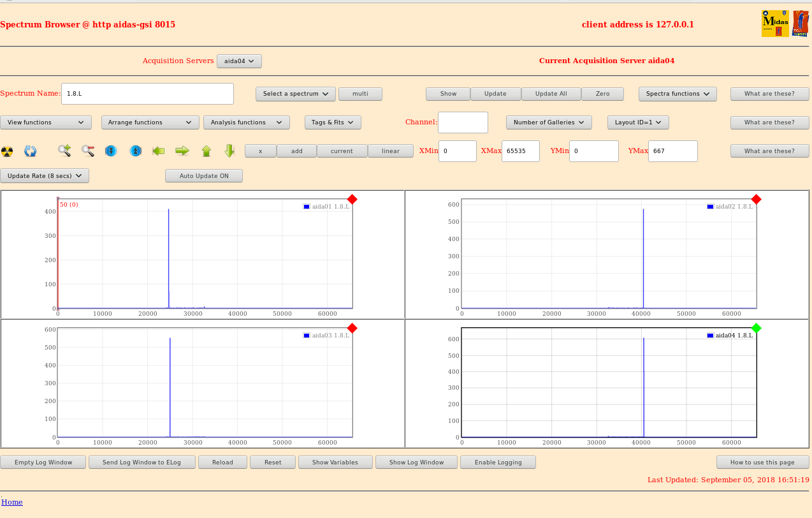Image resolution: width=812 pixels, height=518 pixels.
Task: Click the green up arrow icon
Action: tap(206, 151)
